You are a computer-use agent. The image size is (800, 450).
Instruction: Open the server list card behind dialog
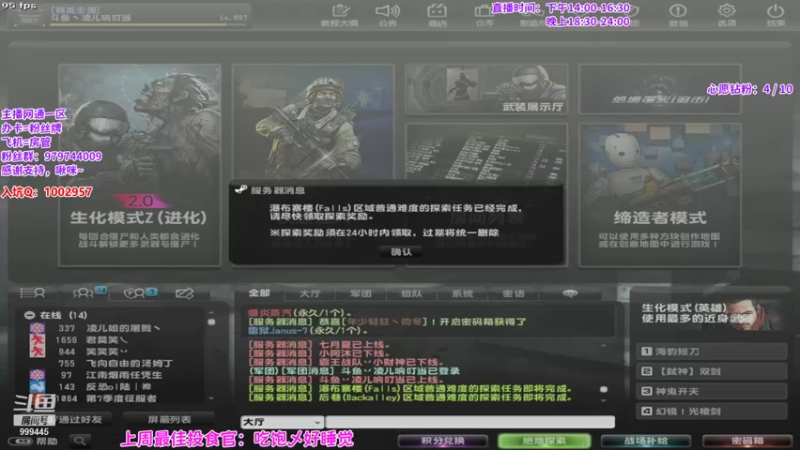point(486,152)
